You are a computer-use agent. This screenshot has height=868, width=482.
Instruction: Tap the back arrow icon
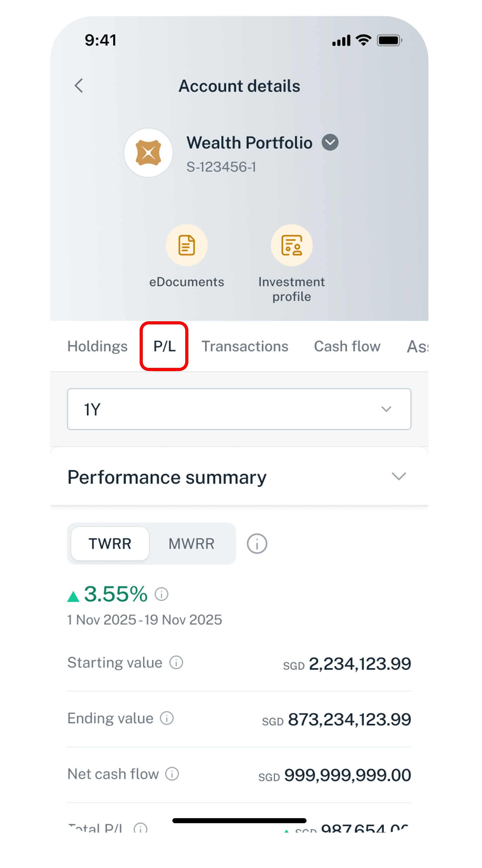pos(79,86)
